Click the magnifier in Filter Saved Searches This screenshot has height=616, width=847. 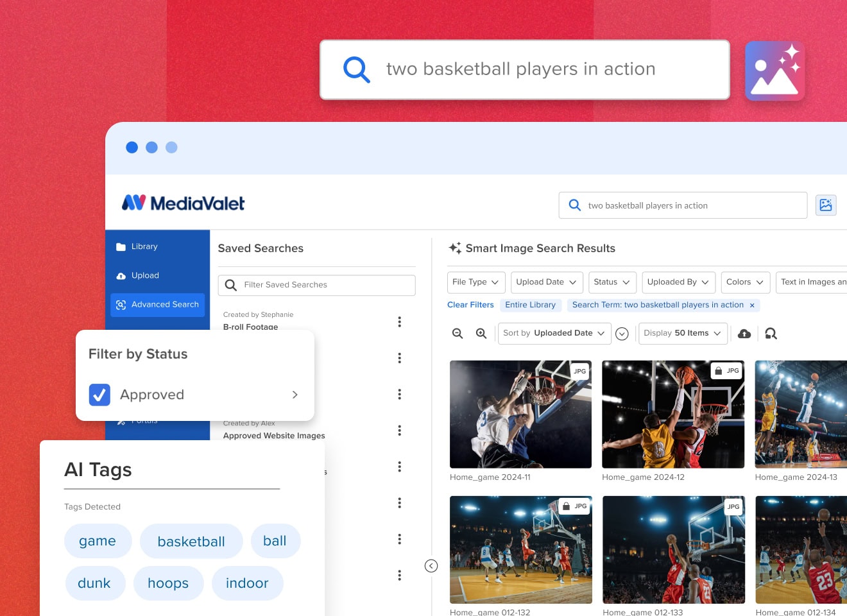coord(231,285)
